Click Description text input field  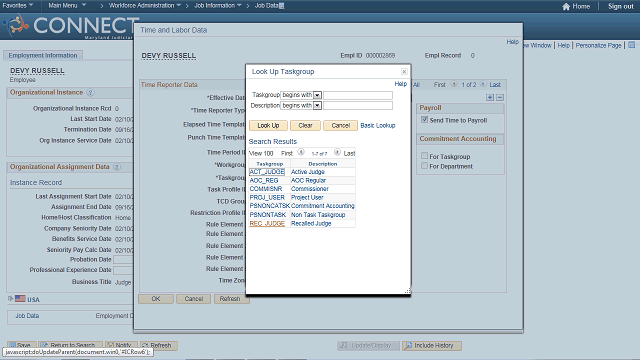(358, 106)
